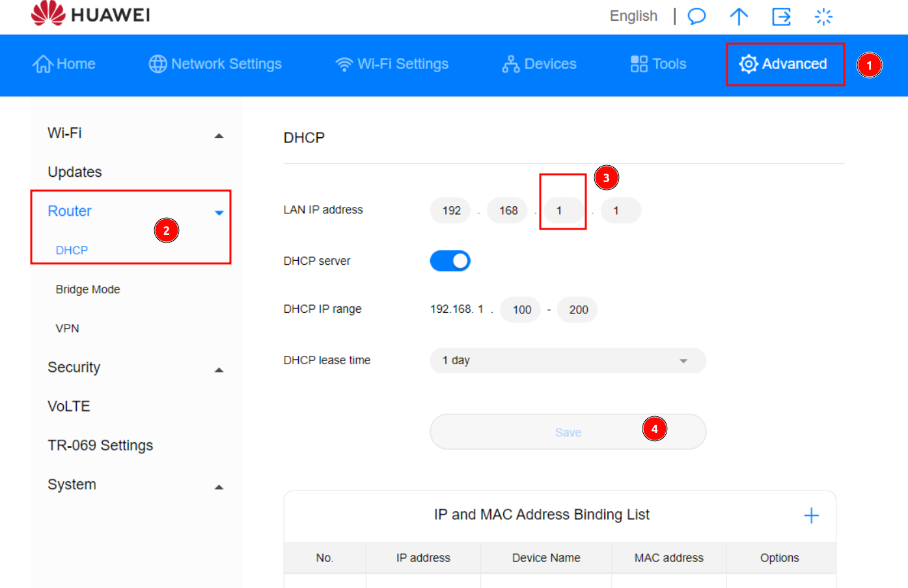Open Wi-Fi Settings tab
Image resolution: width=908 pixels, height=588 pixels.
pos(392,64)
